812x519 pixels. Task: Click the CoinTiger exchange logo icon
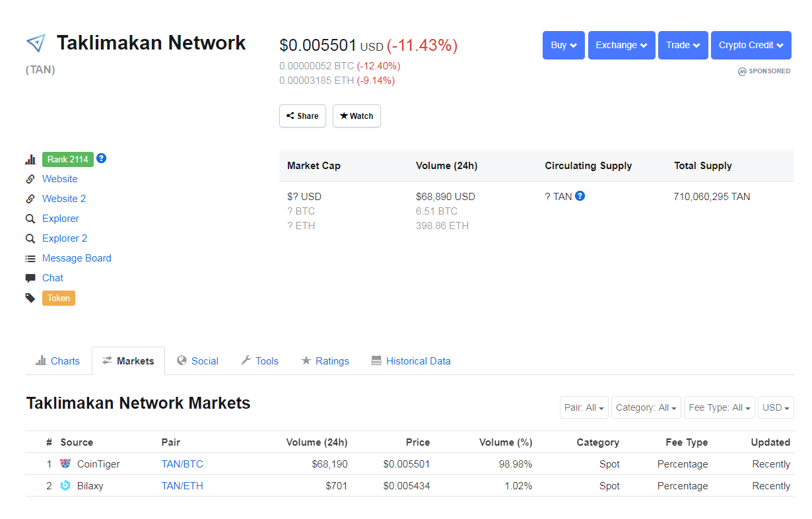click(65, 464)
